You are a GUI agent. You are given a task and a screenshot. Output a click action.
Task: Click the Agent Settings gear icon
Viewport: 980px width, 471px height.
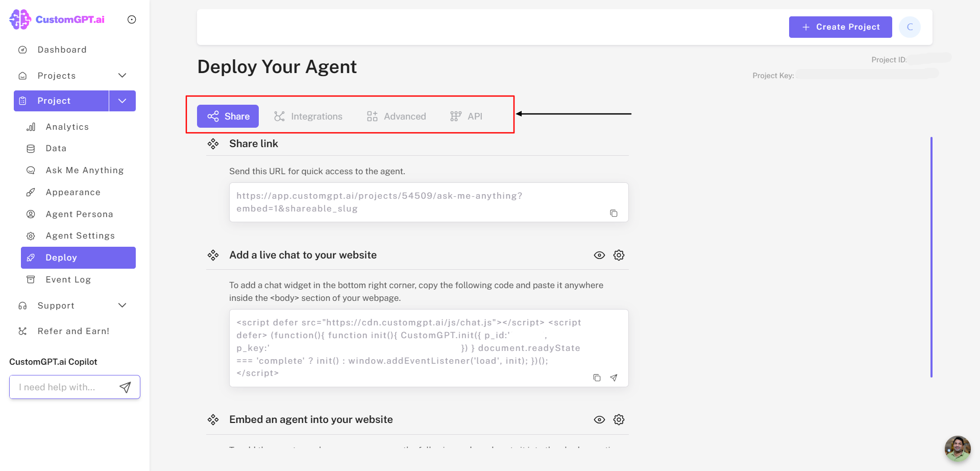[x=31, y=236]
